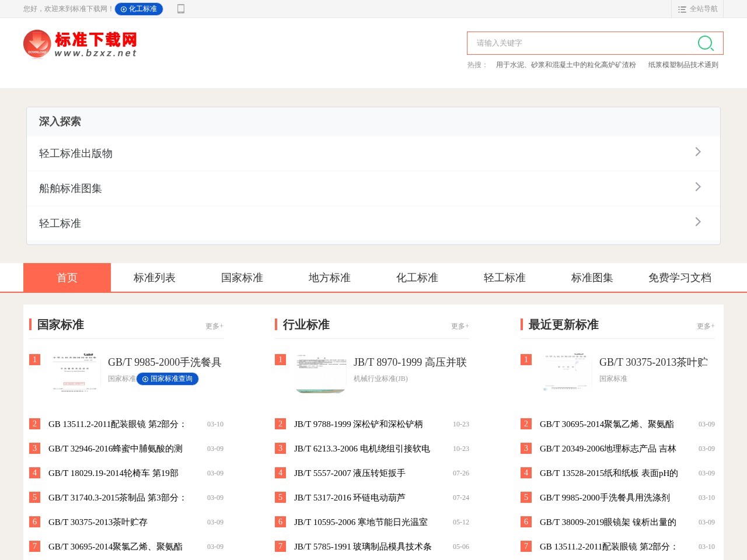
Task: Open the 标准列表 menu item
Action: (154, 278)
